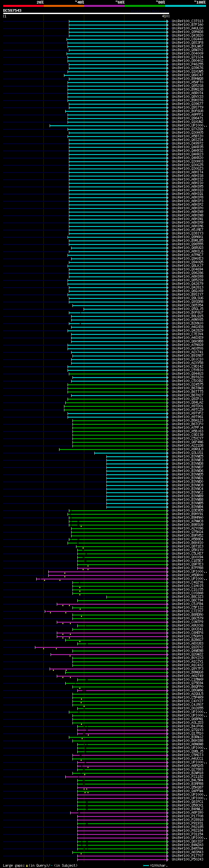Image resolution: width=209 pixels, height=868 pixels.
Task: Click the UniRef100_Q7Q1V3 label
Action: (x=187, y=730)
